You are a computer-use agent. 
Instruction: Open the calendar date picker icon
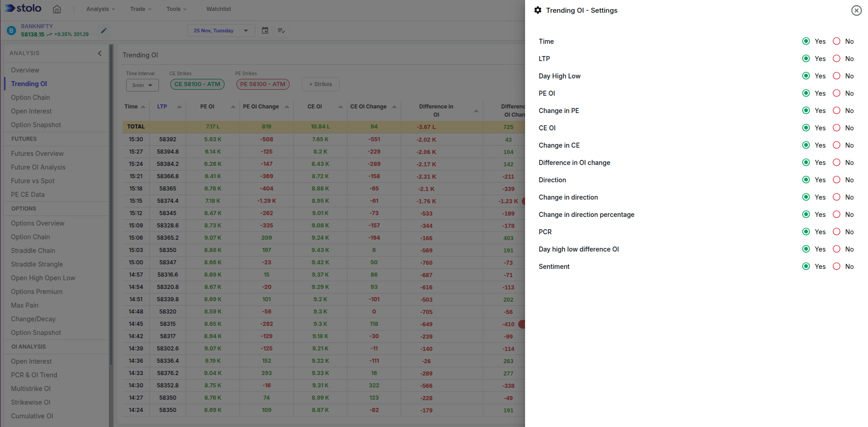[265, 31]
